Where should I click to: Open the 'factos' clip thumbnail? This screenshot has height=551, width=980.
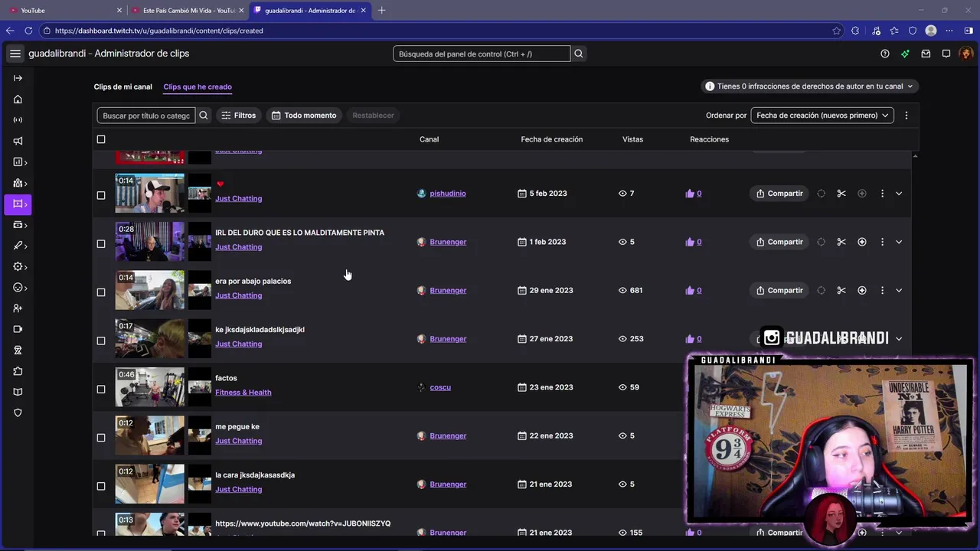click(150, 387)
